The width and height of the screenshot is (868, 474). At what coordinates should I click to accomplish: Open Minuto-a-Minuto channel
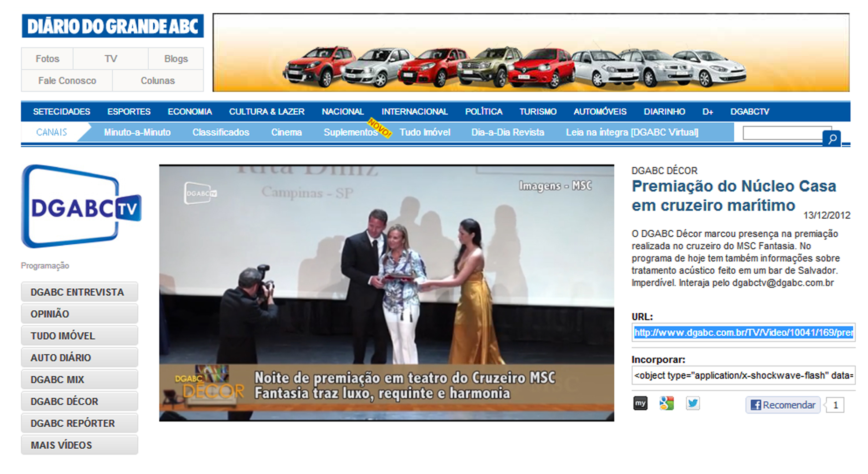pos(137,132)
